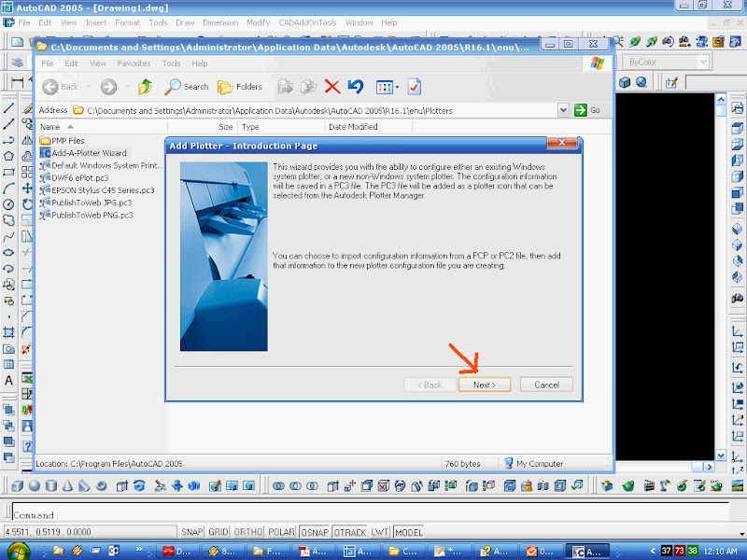Select the Spline tool
The image size is (747, 560).
tap(8, 237)
